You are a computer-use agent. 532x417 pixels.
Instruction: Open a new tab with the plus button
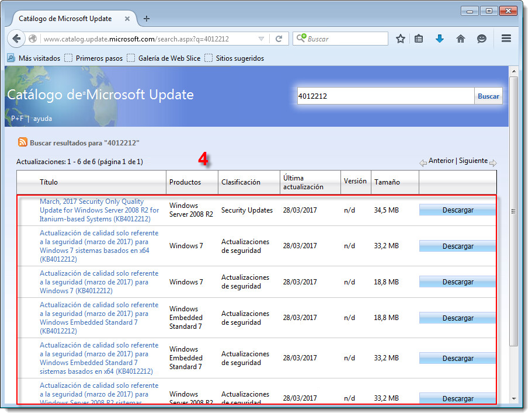(x=147, y=18)
